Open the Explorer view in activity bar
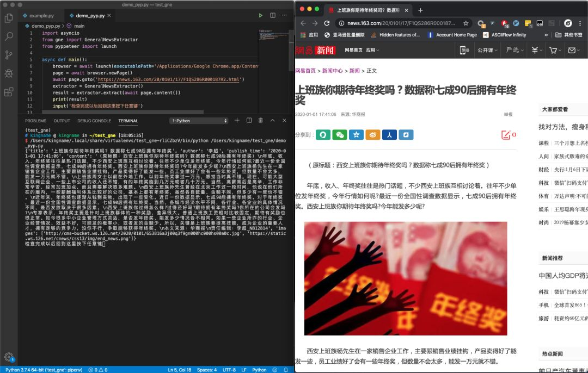Screen dimensions: 588x373 9,18
